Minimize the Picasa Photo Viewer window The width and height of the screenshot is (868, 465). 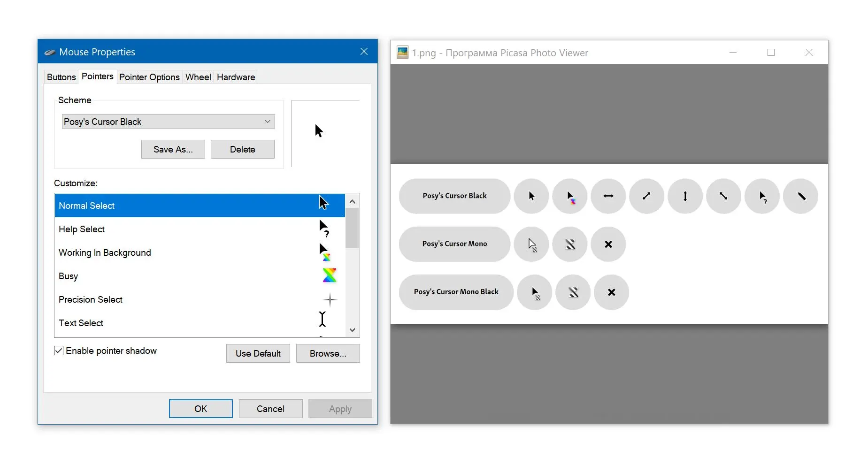pos(733,53)
